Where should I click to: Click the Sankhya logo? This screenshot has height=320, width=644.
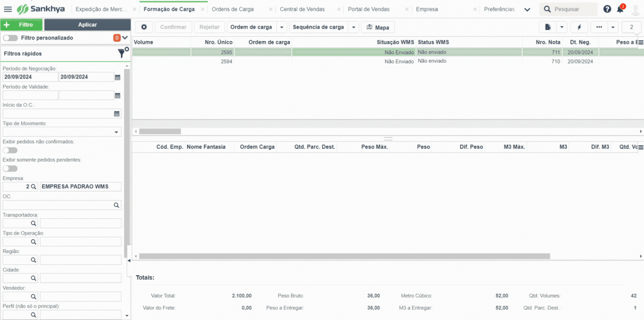[41, 9]
